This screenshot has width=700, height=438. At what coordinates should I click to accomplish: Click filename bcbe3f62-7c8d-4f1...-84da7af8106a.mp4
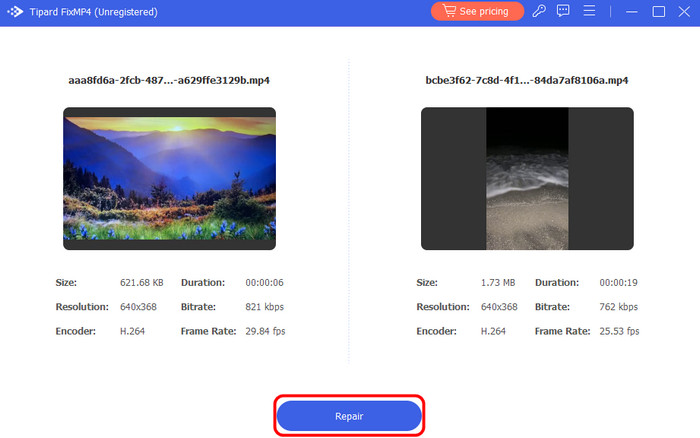pyautogui.click(x=527, y=80)
